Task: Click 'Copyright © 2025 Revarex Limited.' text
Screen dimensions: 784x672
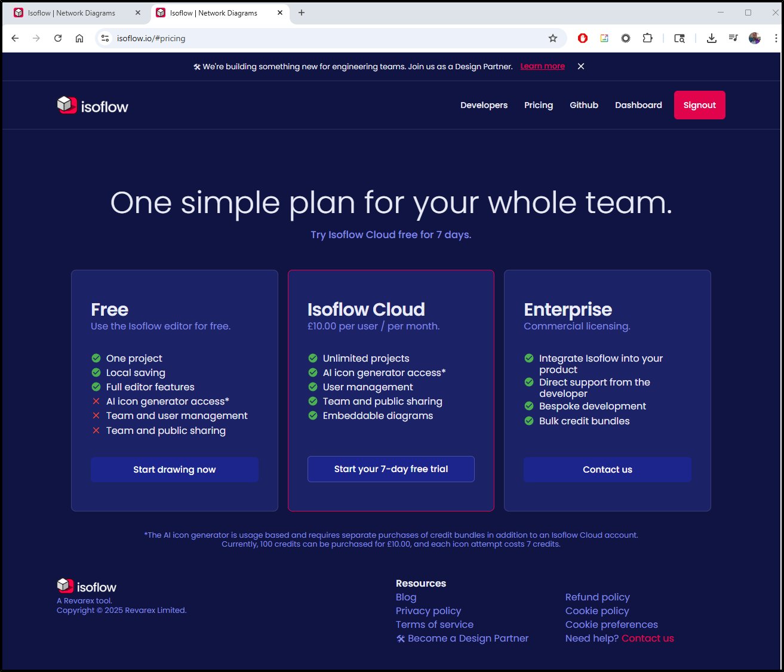Action: 122,610
